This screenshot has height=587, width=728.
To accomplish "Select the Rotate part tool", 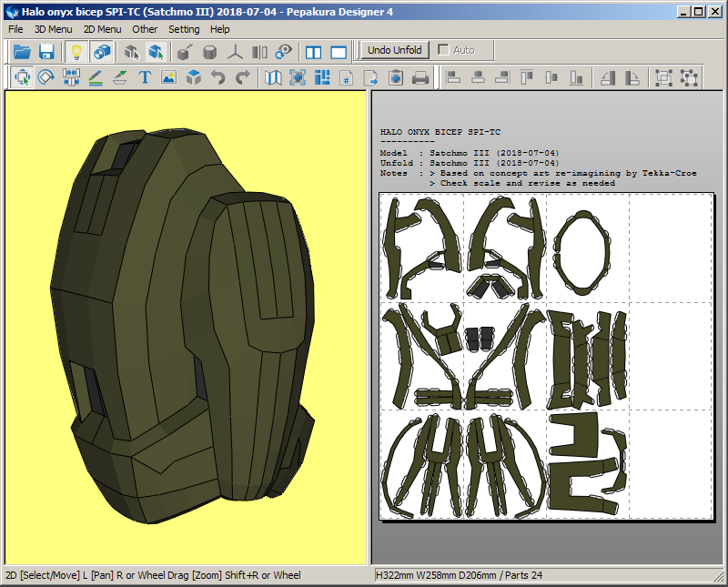I will [46, 78].
